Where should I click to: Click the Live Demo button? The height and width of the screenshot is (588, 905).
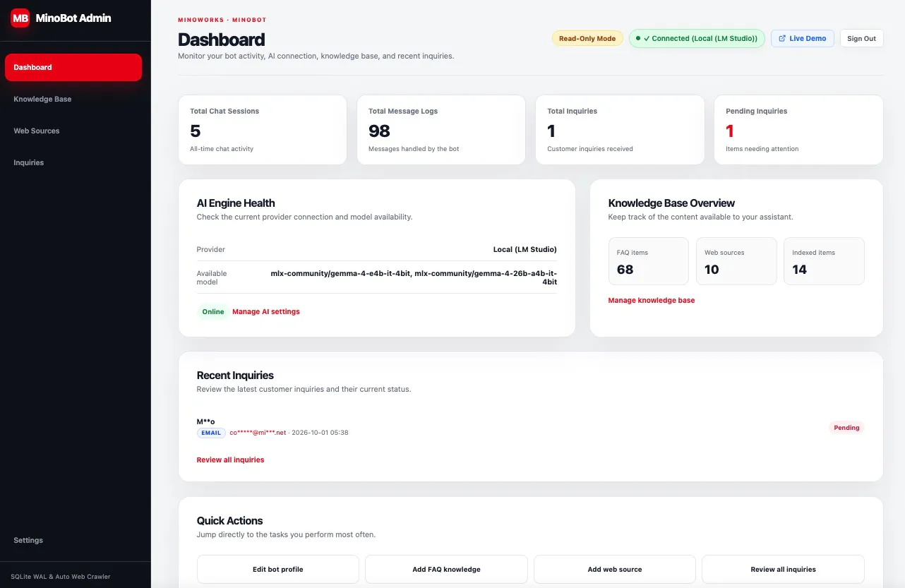pyautogui.click(x=803, y=38)
